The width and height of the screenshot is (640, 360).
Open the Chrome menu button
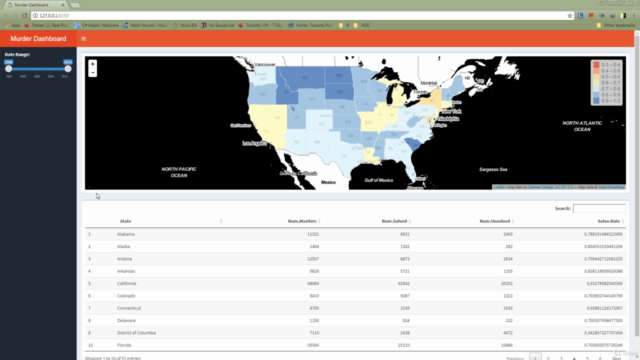(634, 16)
